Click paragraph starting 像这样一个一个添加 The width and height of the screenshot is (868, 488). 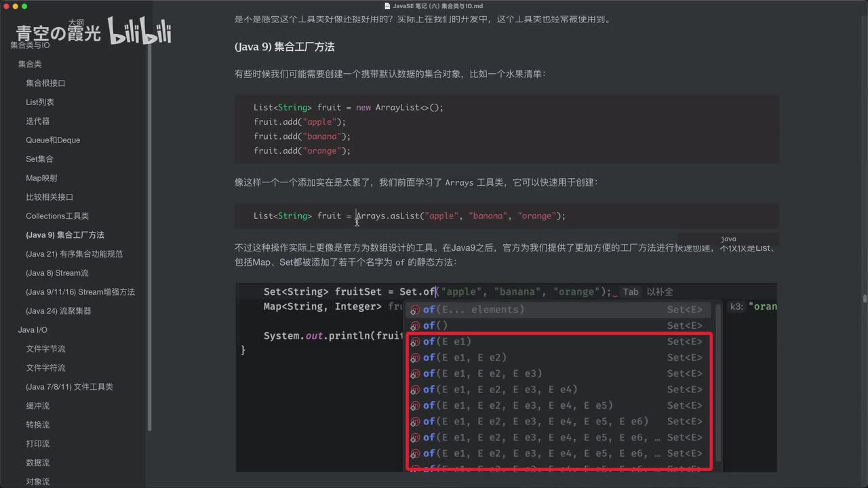point(416,183)
